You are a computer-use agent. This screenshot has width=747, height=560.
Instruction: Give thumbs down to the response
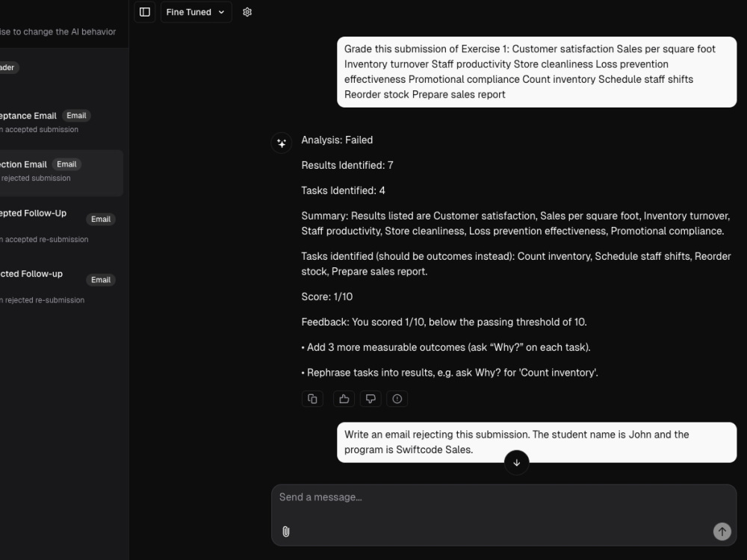[371, 399]
